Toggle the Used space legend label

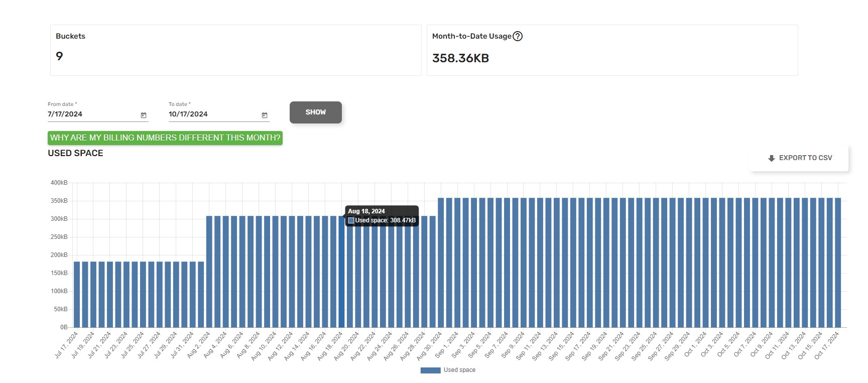click(x=459, y=370)
